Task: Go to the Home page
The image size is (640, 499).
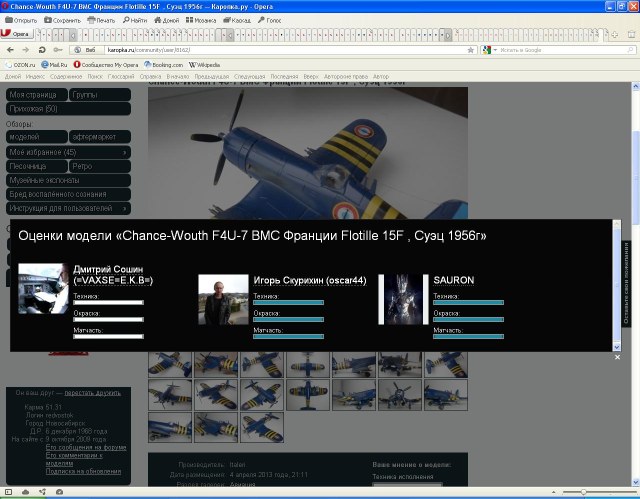Action: point(167,19)
